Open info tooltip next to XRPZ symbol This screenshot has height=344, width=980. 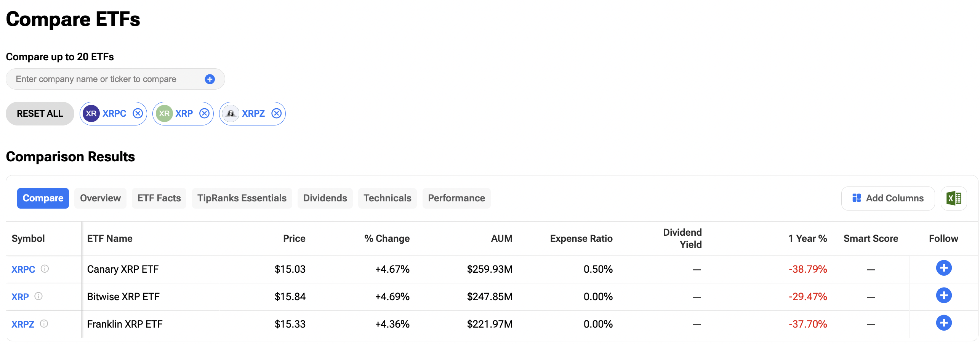[x=44, y=324]
